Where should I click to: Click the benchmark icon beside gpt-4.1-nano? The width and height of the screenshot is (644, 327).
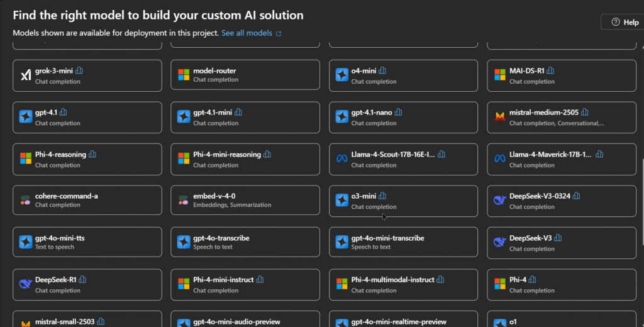pyautogui.click(x=398, y=112)
